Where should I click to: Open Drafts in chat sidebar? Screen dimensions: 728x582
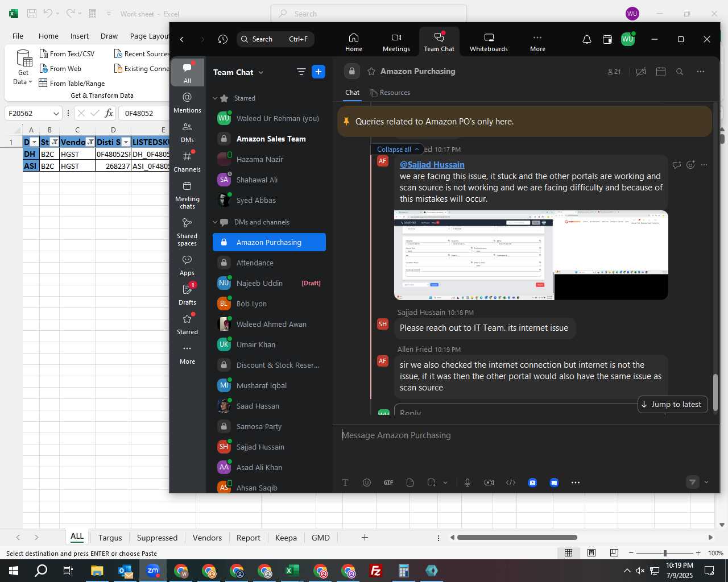[x=187, y=294]
